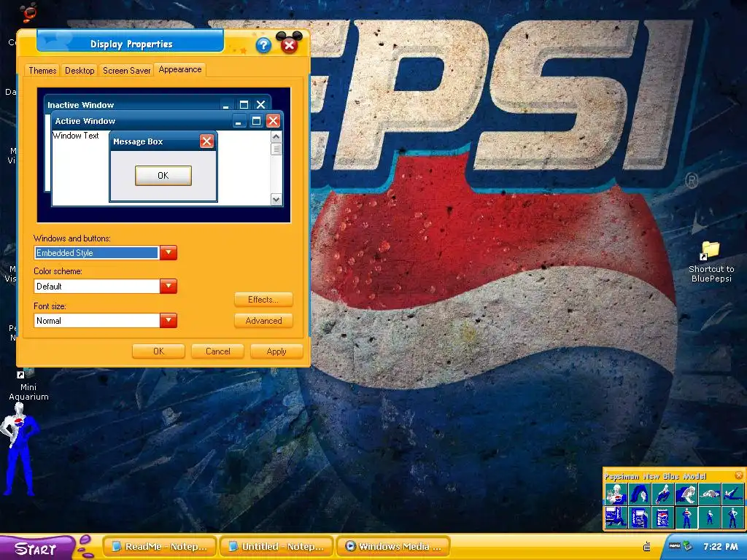This screenshot has width=747, height=560.
Task: Close the Pepsiman New Blue Model panel
Action: coord(738,475)
